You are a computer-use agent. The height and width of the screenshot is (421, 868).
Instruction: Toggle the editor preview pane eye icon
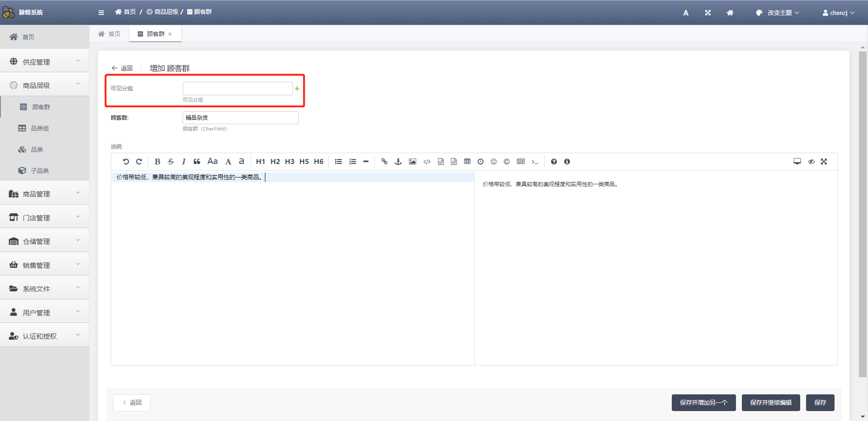click(811, 162)
